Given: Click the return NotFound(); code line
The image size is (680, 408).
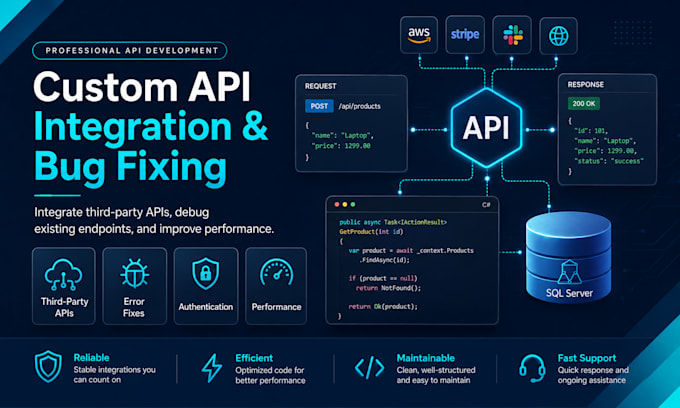Looking at the screenshot, I should coord(389,288).
